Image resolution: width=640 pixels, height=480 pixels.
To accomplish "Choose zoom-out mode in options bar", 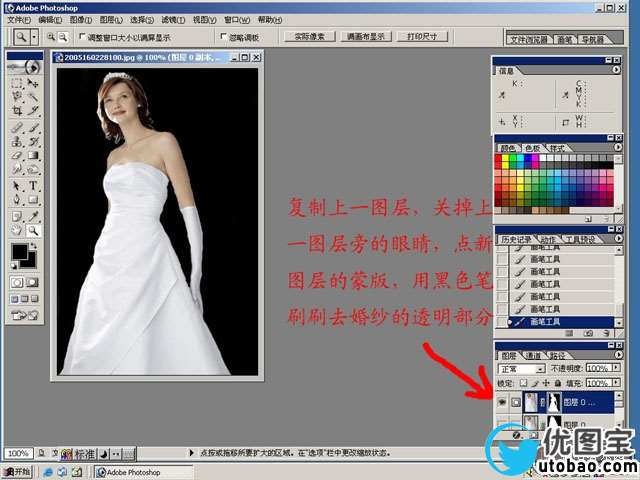I will [x=63, y=37].
